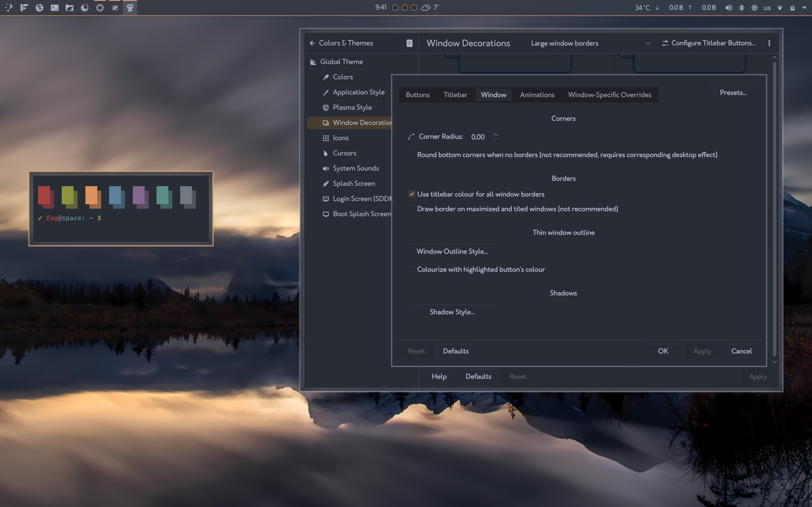
Task: Open the Dolphin file manager panel icon
Action: (69, 7)
